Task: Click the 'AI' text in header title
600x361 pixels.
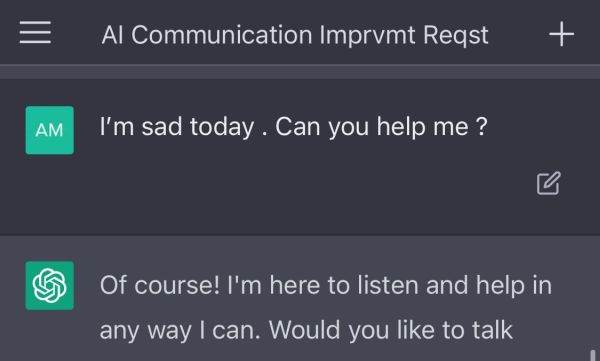Action: (x=112, y=35)
